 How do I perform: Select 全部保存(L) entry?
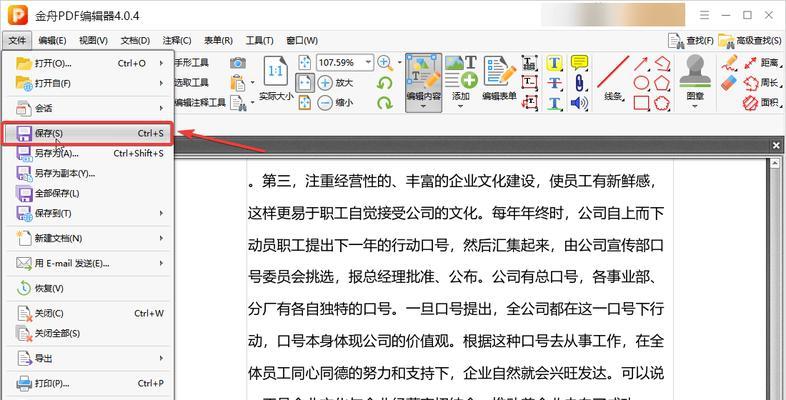[x=89, y=193]
